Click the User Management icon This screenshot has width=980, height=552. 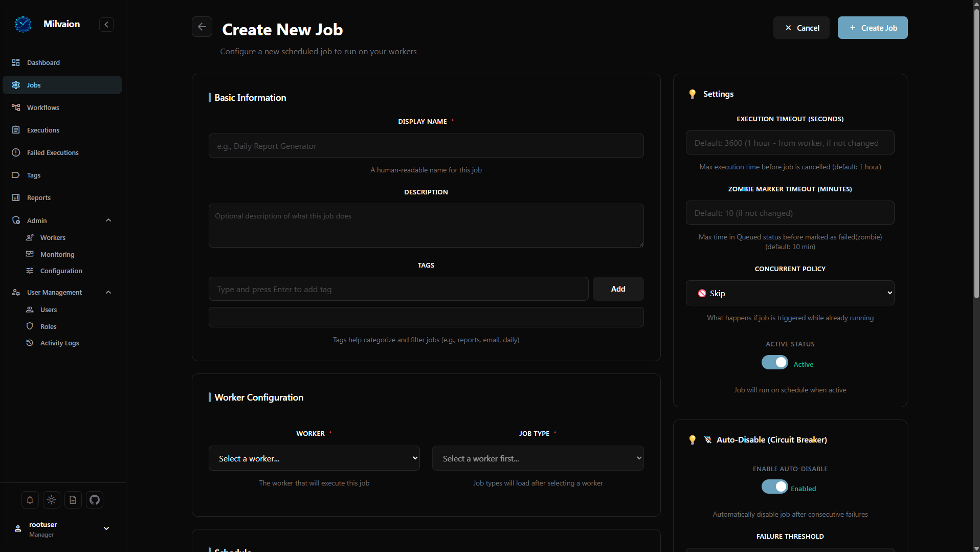[16, 292]
